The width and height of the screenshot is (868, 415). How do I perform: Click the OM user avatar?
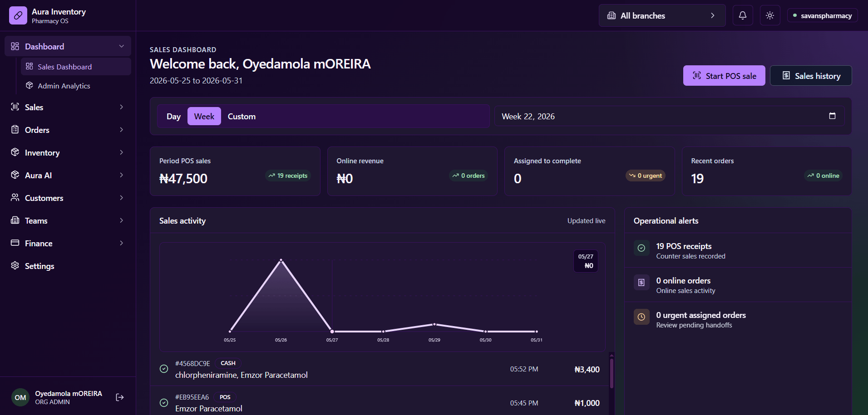pos(20,397)
